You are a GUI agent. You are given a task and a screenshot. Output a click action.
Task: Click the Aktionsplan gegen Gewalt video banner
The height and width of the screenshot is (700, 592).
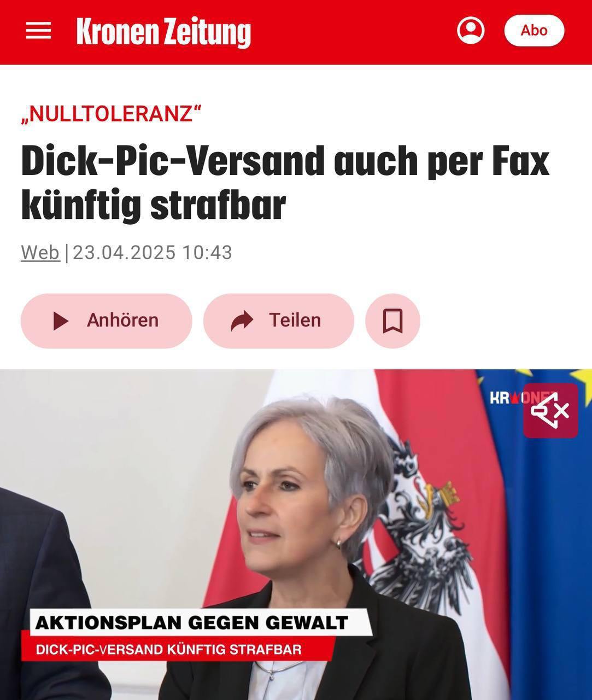(x=192, y=622)
